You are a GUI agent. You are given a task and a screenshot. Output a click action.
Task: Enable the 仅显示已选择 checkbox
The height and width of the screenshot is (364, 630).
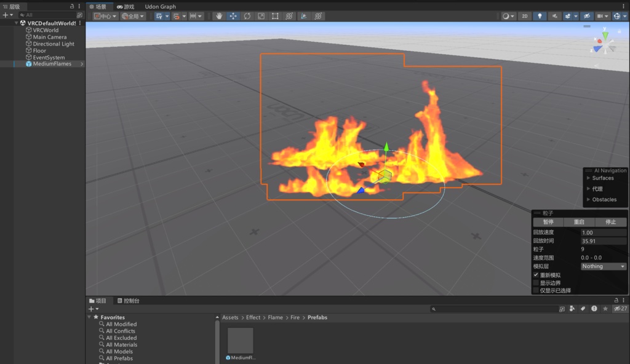(x=536, y=290)
